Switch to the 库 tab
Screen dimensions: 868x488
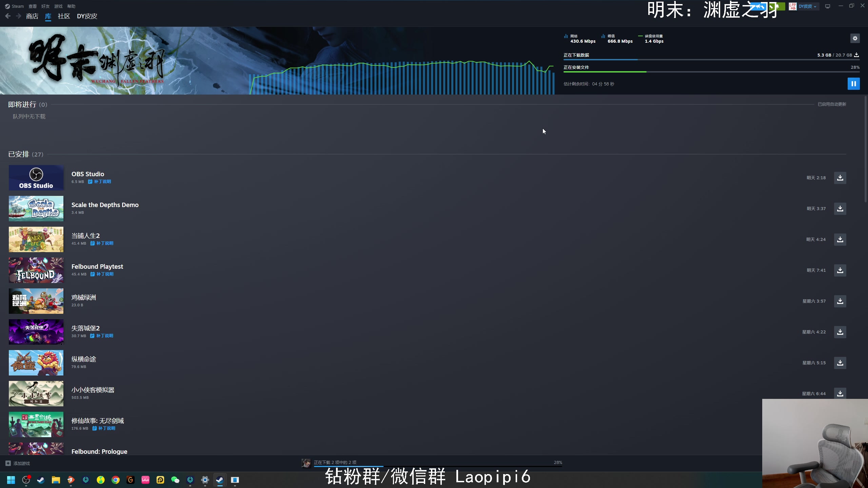coord(48,16)
